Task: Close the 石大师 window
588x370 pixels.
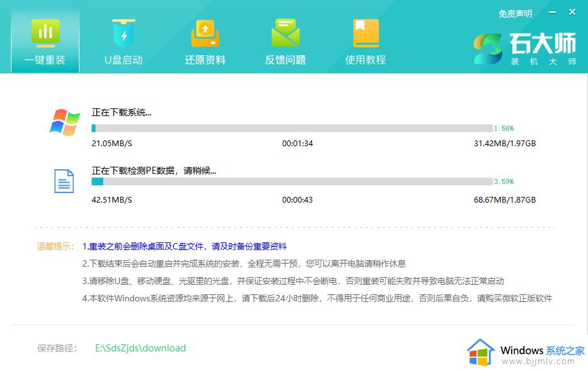Action: point(572,12)
